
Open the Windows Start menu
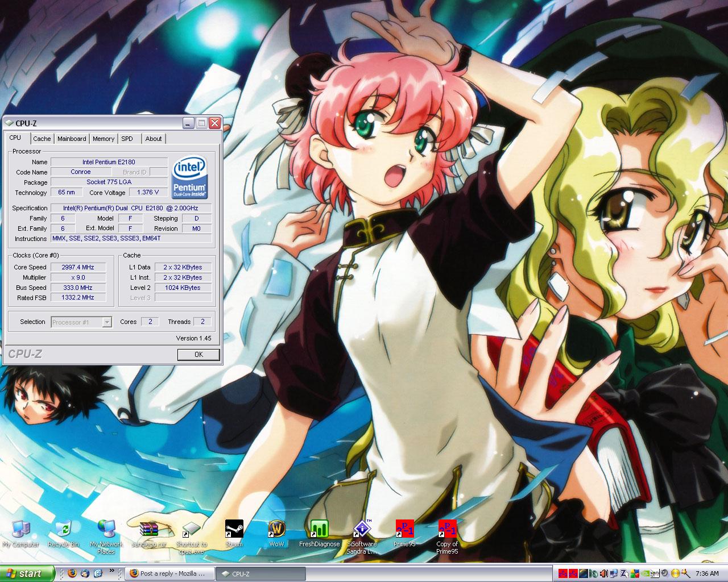point(27,573)
